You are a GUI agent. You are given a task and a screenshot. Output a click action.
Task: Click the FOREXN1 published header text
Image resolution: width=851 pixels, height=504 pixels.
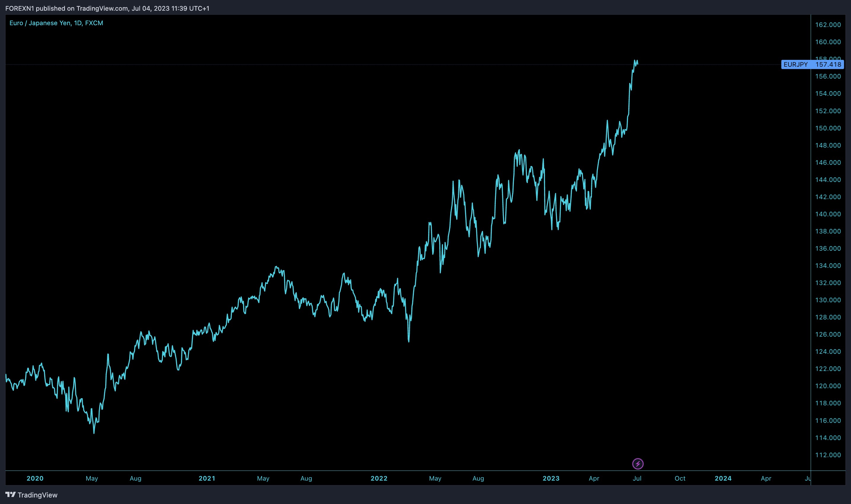click(x=107, y=8)
